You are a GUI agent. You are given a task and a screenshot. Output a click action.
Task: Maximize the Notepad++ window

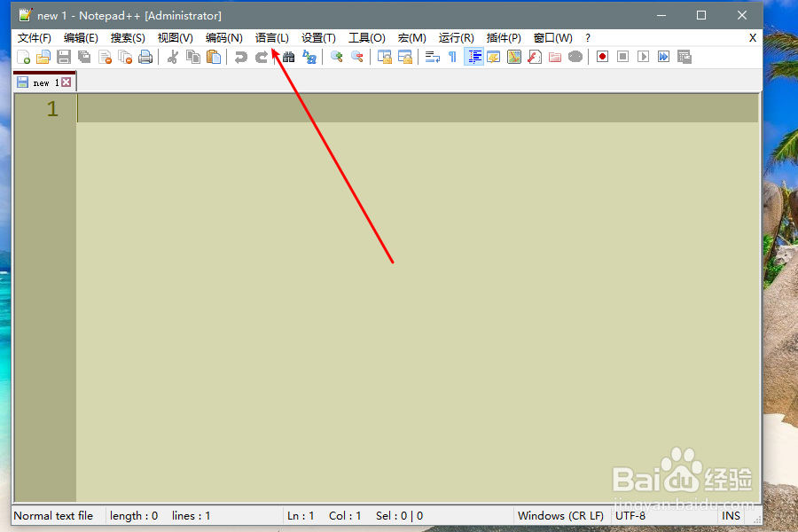click(701, 15)
